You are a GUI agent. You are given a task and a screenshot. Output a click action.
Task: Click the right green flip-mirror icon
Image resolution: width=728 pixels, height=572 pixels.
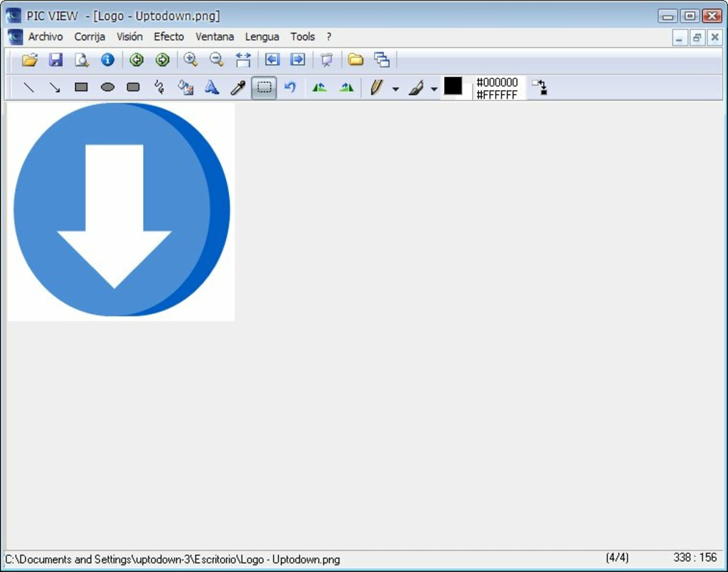coord(346,87)
